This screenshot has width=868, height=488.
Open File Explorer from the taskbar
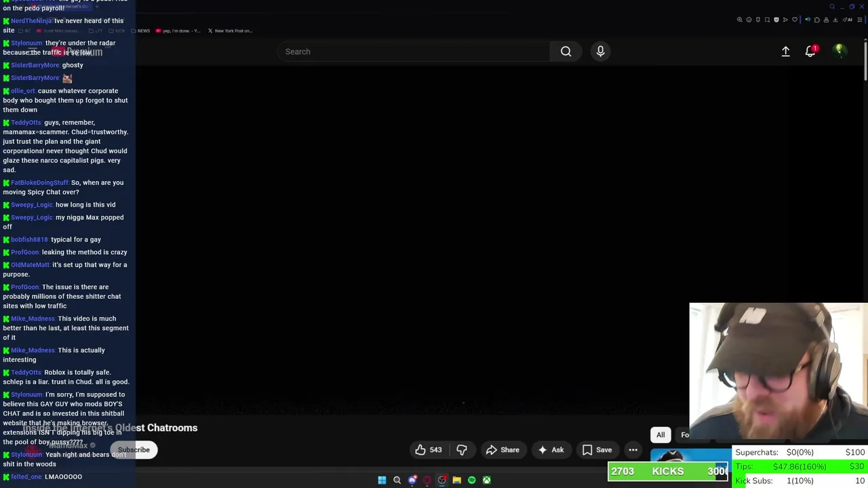[x=456, y=481]
